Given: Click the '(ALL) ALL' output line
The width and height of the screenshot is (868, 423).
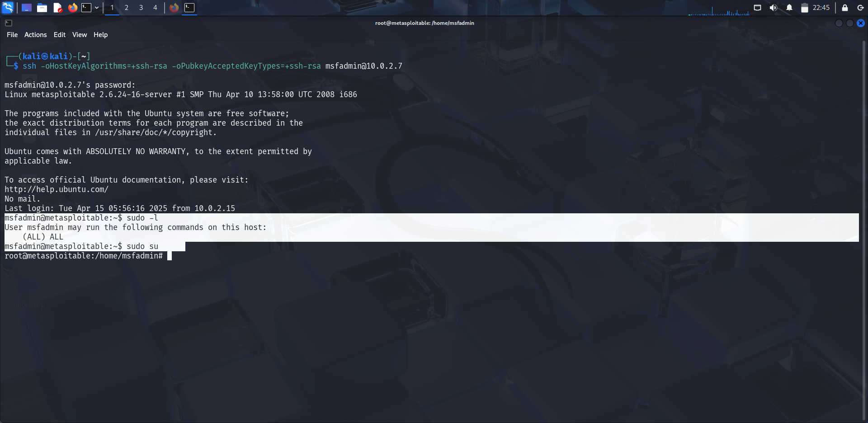Looking at the screenshot, I should click(43, 237).
